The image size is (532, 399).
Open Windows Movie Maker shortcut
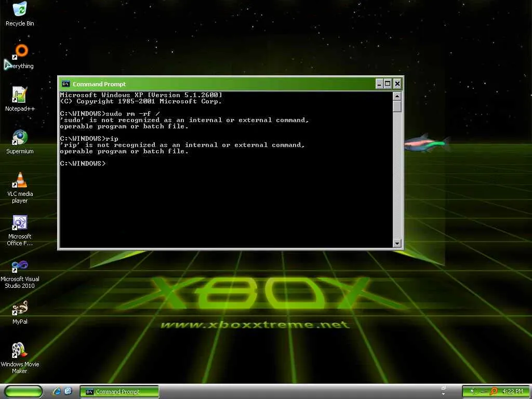coord(20,358)
